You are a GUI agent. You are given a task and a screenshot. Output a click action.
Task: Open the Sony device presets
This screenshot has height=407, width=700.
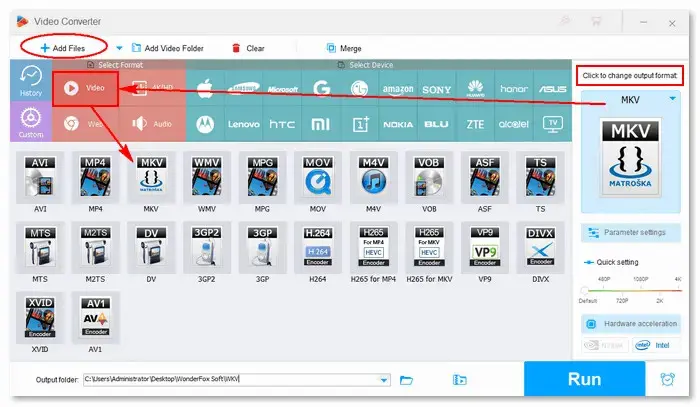pos(437,88)
